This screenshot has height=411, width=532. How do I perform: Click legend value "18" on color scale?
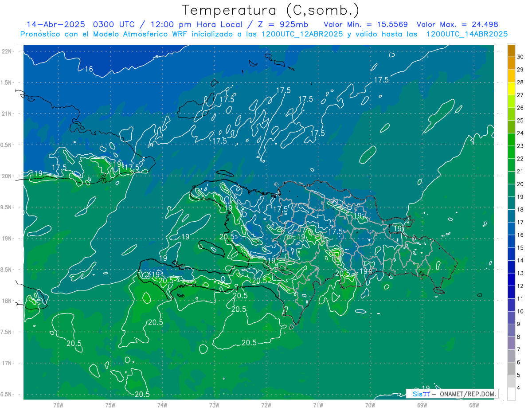[520, 210]
